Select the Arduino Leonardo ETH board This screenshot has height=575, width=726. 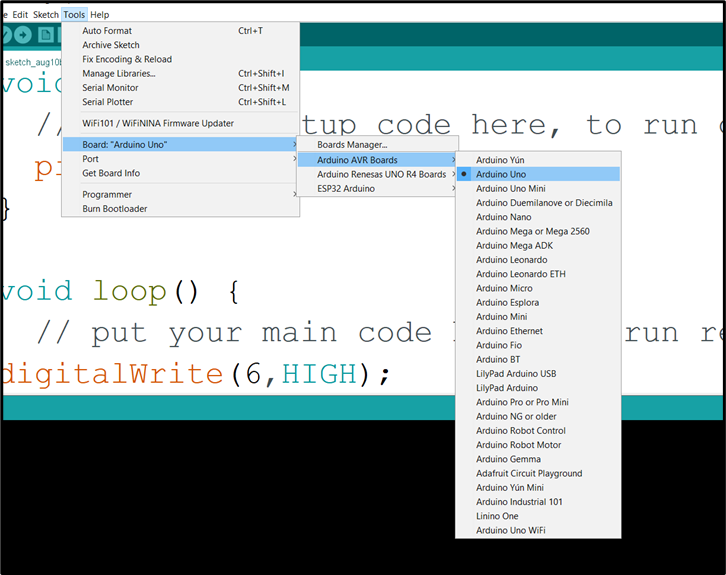[x=538, y=274]
